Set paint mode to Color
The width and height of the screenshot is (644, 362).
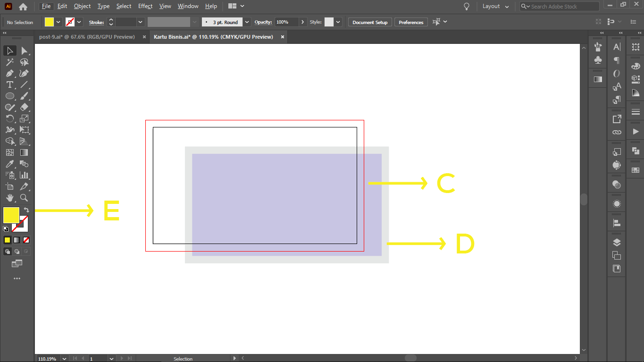tap(7, 240)
